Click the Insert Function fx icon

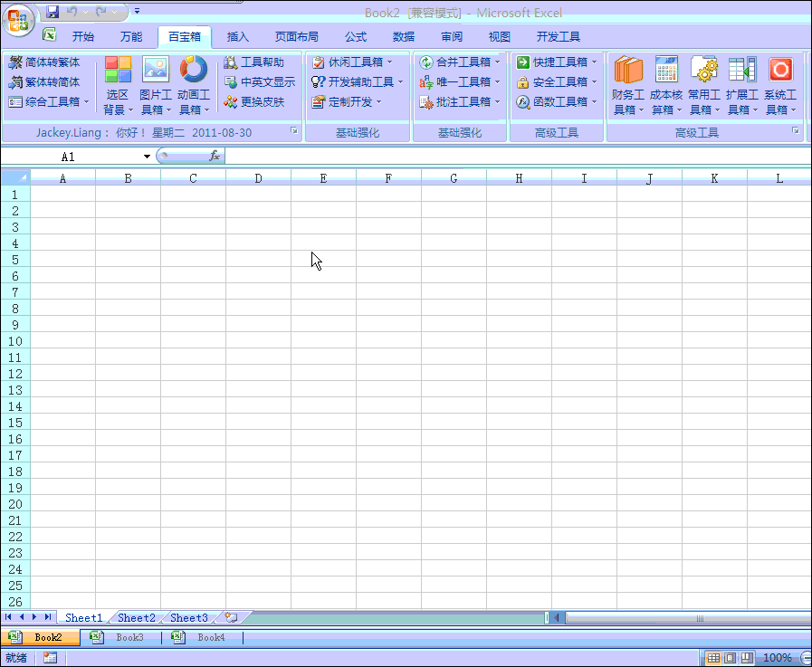click(x=215, y=156)
